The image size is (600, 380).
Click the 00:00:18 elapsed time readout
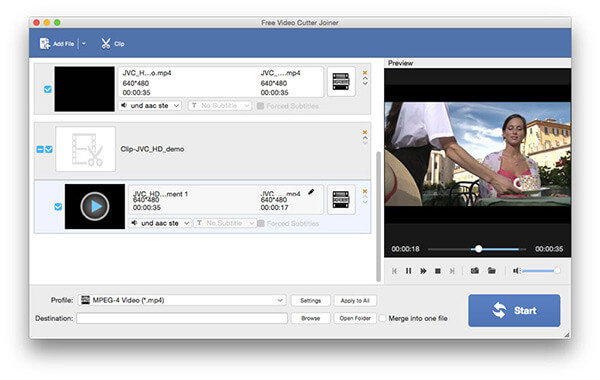405,249
